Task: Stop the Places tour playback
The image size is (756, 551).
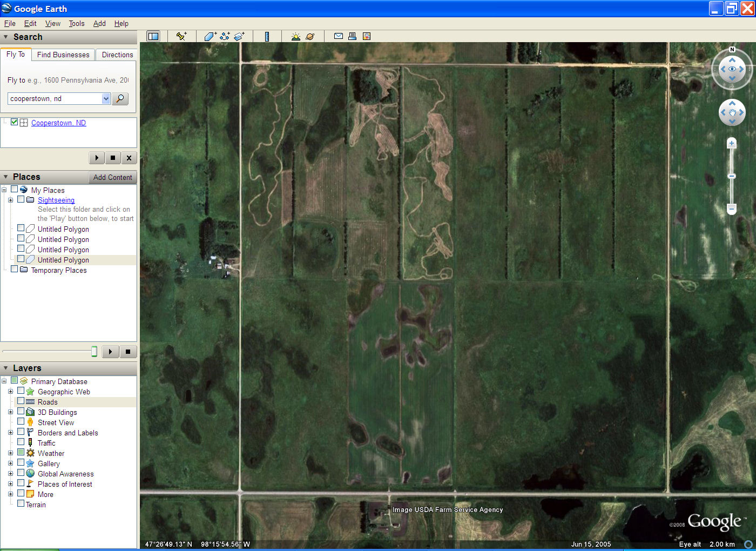Action: tap(128, 352)
